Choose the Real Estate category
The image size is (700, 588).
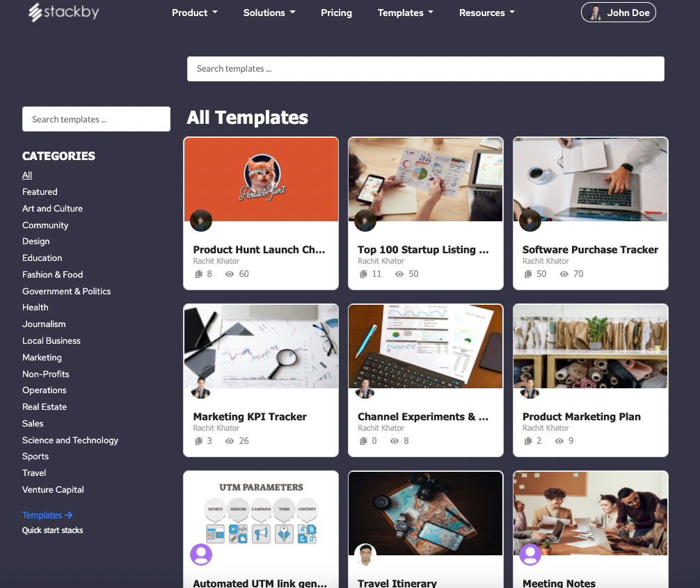[x=45, y=407]
